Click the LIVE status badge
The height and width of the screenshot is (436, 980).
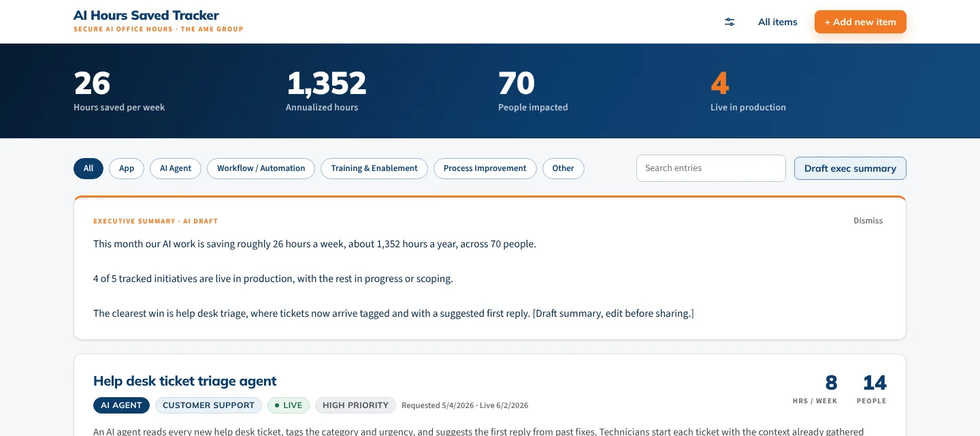pyautogui.click(x=289, y=405)
